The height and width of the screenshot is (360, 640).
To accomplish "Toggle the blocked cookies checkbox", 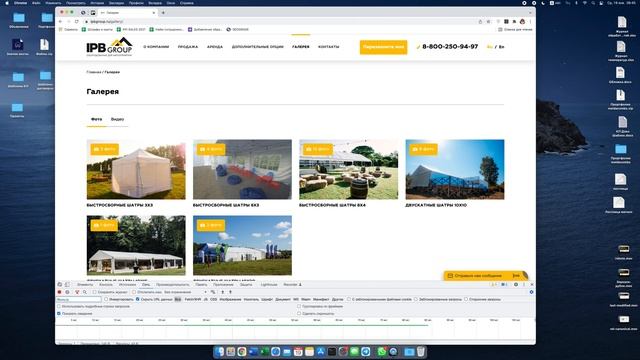I will 349,299.
